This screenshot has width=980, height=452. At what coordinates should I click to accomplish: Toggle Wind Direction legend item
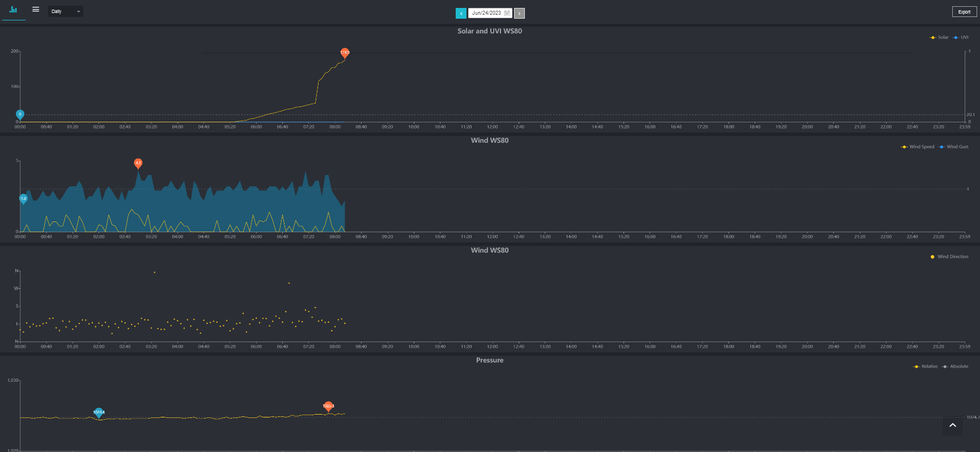coord(949,257)
